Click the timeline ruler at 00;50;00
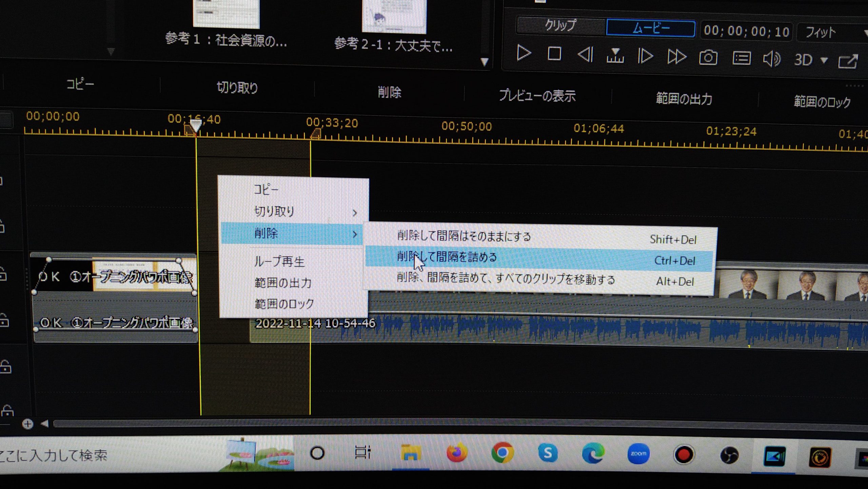The width and height of the screenshot is (868, 489). [466, 126]
